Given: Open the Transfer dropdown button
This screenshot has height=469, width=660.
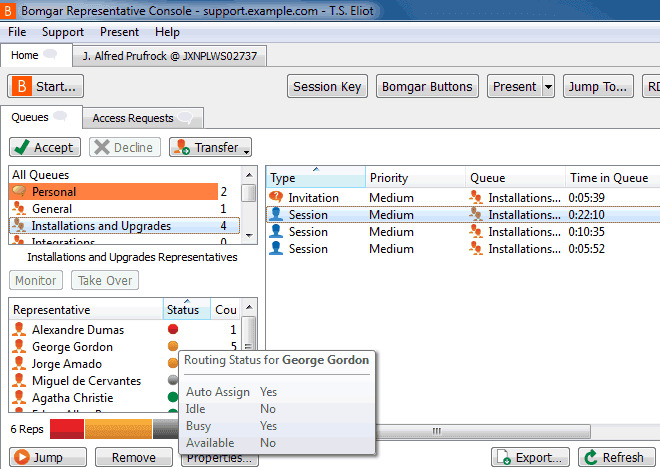Looking at the screenshot, I should click(210, 147).
